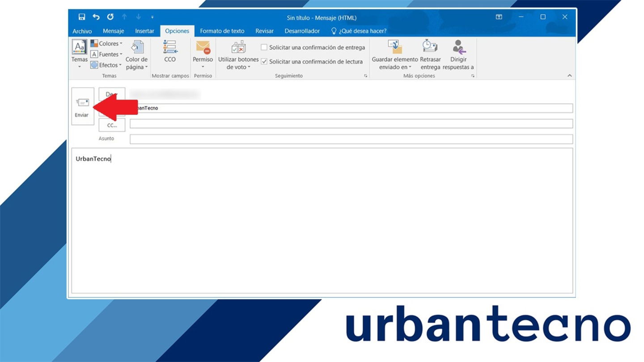Open the Temas gallery button
The image size is (644, 362).
(x=80, y=54)
